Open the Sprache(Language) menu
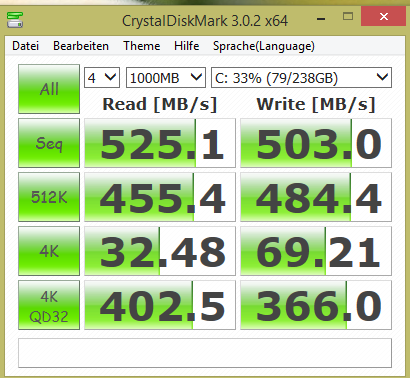This screenshot has height=378, width=410. (x=264, y=46)
